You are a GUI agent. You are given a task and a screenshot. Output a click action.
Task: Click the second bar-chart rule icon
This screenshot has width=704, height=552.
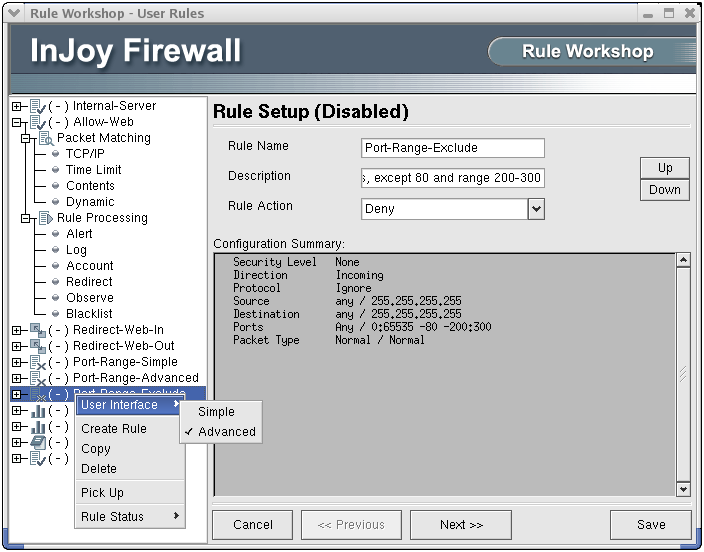click(38, 427)
